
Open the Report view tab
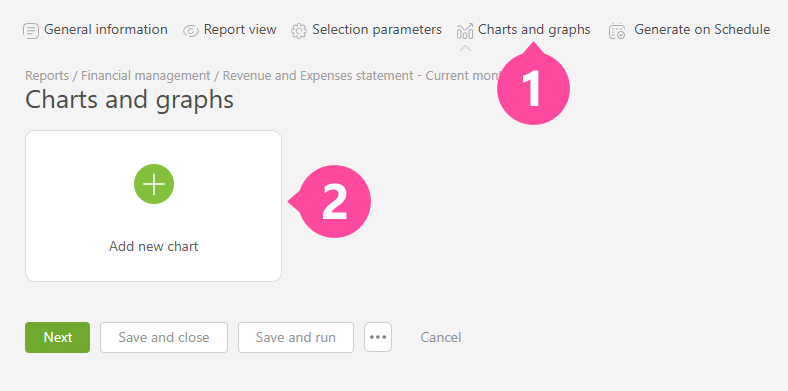[230, 30]
